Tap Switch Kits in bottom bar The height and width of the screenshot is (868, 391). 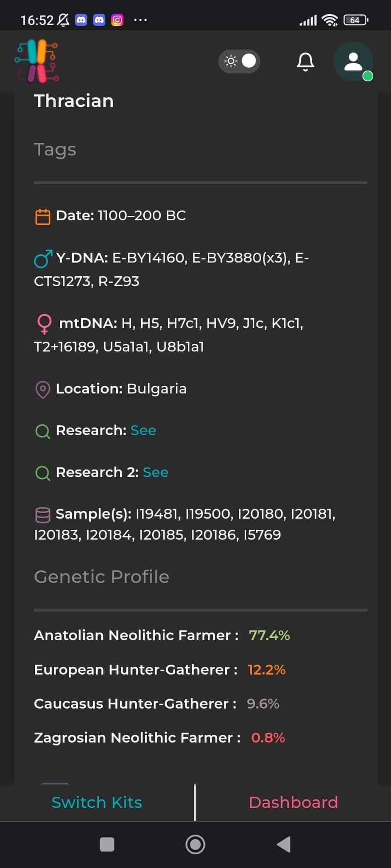pos(97,802)
